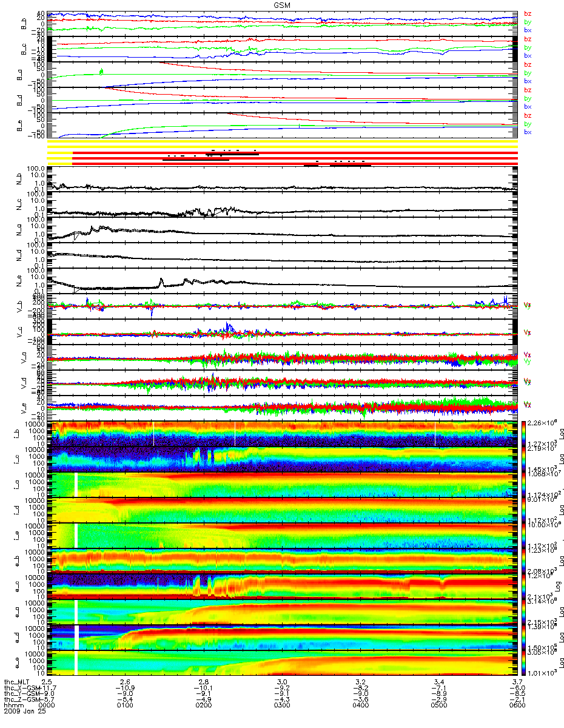The height and width of the screenshot is (728, 564).
Task: Click the Vy legend of V_a panel
Action: pyautogui.click(x=528, y=361)
